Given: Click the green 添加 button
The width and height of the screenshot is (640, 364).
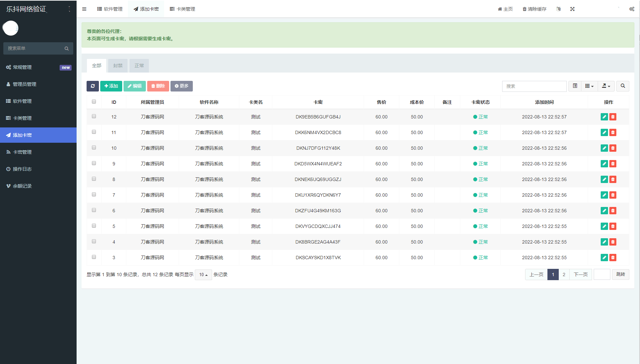Looking at the screenshot, I should pyautogui.click(x=111, y=86).
